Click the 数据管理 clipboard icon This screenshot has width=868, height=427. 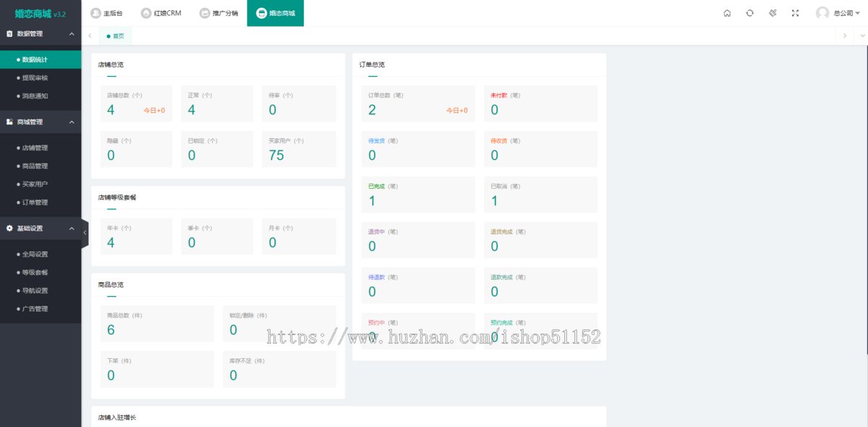(x=9, y=34)
